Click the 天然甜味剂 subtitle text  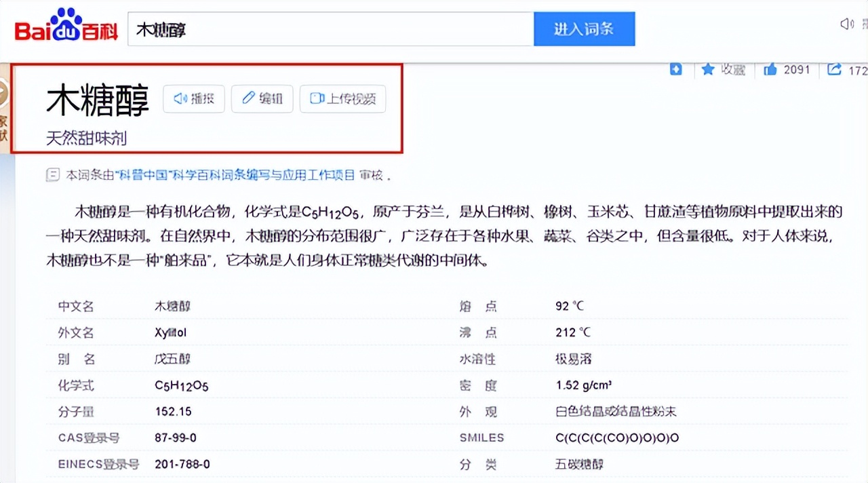click(86, 138)
